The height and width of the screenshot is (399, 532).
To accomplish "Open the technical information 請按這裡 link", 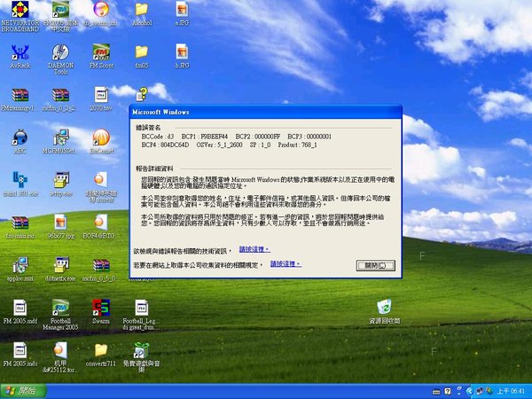I will pyautogui.click(x=254, y=249).
